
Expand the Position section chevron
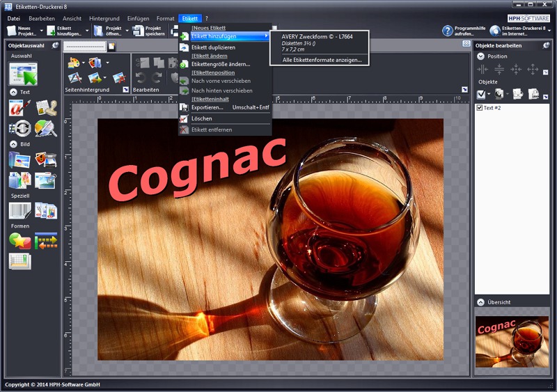click(x=480, y=56)
